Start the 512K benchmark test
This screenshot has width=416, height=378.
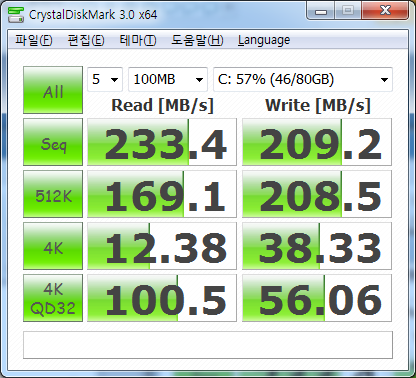pyautogui.click(x=53, y=194)
